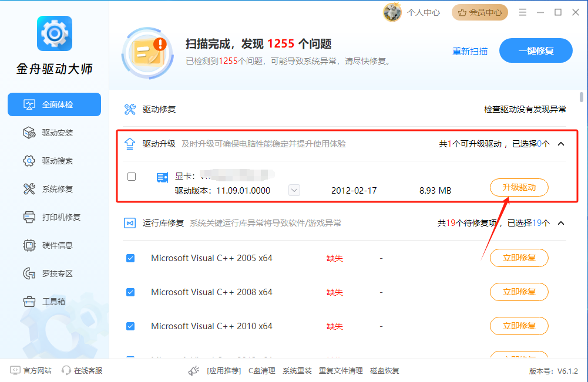The image size is (588, 382).
Task: Click the 重新扫描 link
Action: pyautogui.click(x=470, y=51)
